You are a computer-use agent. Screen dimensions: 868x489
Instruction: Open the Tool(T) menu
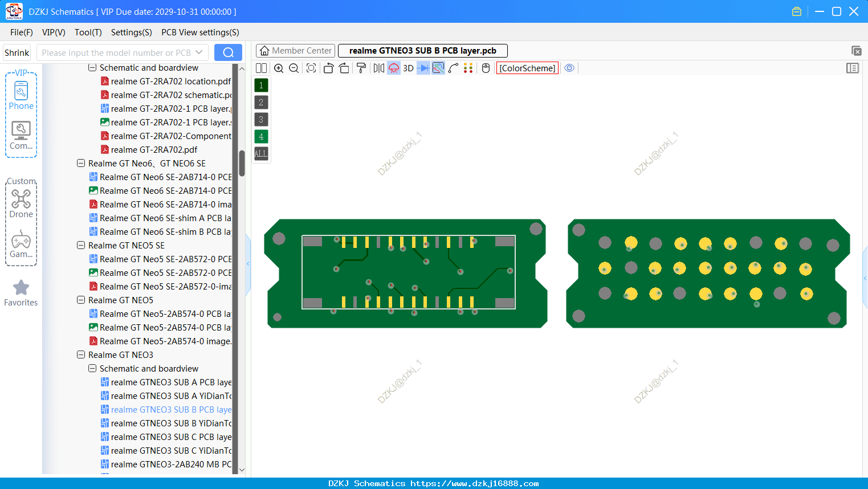pos(88,32)
